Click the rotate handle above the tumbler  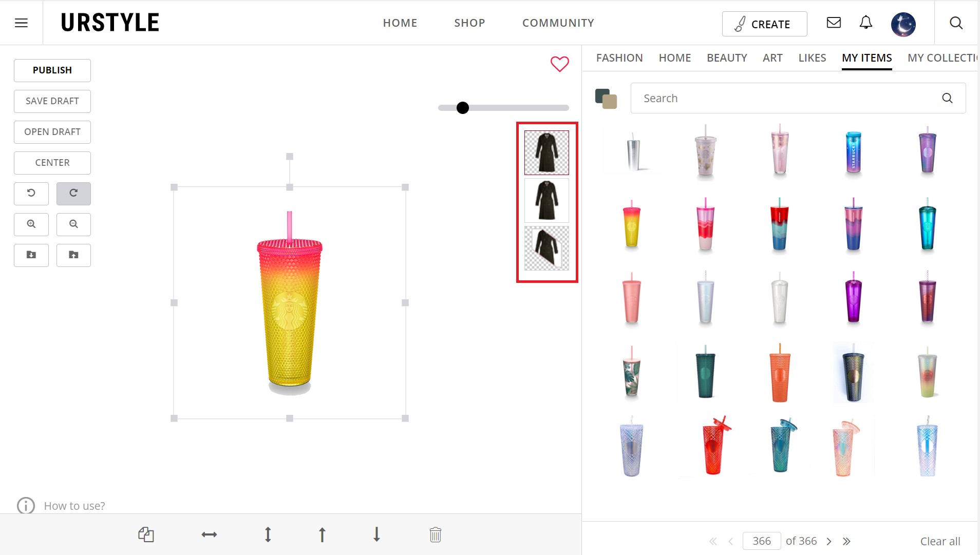pyautogui.click(x=290, y=157)
